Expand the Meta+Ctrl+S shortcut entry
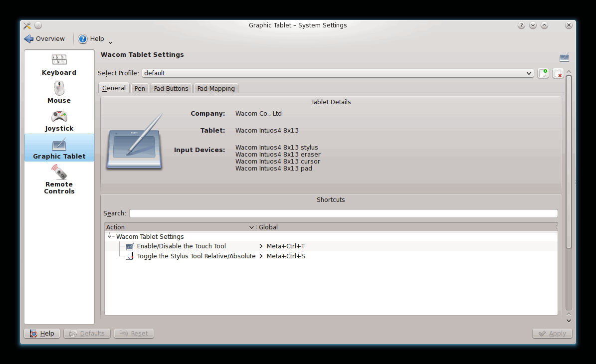 click(x=261, y=256)
